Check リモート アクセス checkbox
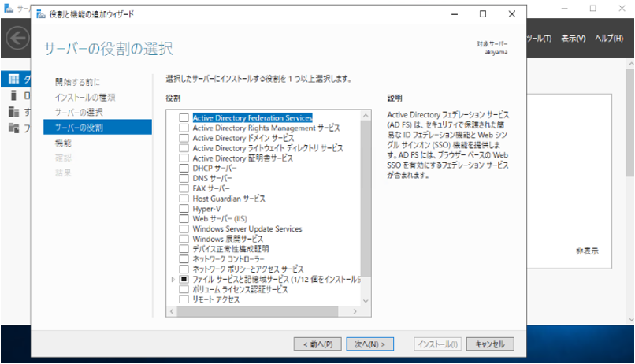Image resolution: width=635 pixels, height=364 pixels. click(184, 299)
